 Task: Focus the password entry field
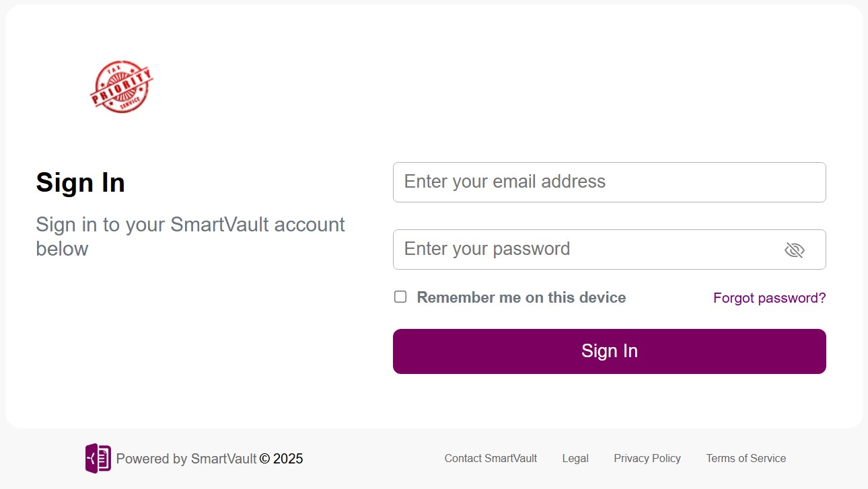[x=592, y=249]
